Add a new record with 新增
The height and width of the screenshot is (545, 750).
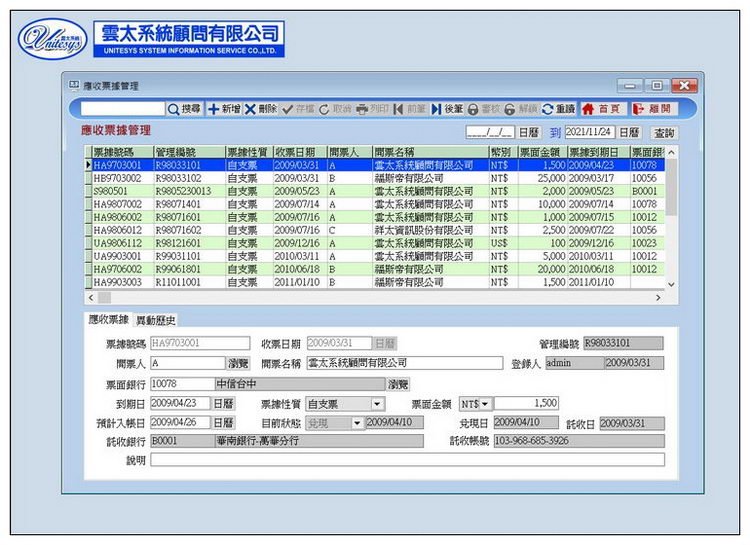point(224,108)
